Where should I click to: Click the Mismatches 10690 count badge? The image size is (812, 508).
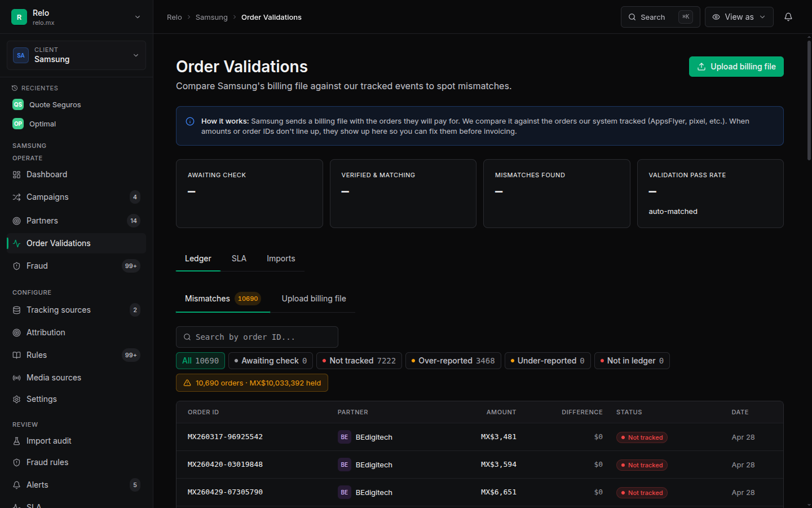[248, 299]
